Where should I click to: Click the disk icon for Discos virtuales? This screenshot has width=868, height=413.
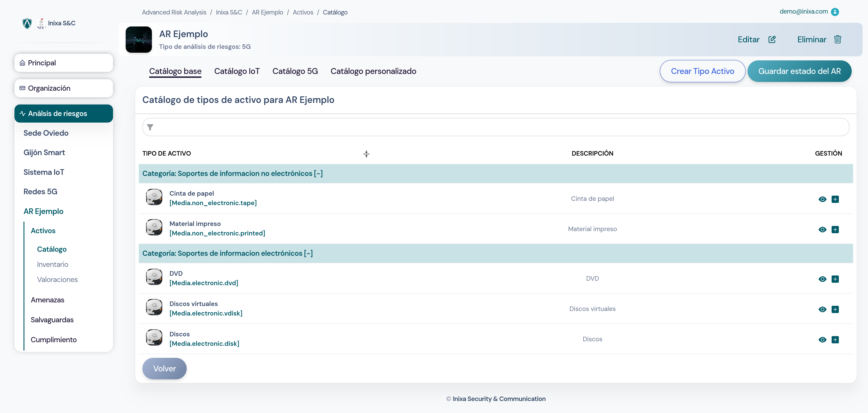coord(154,307)
